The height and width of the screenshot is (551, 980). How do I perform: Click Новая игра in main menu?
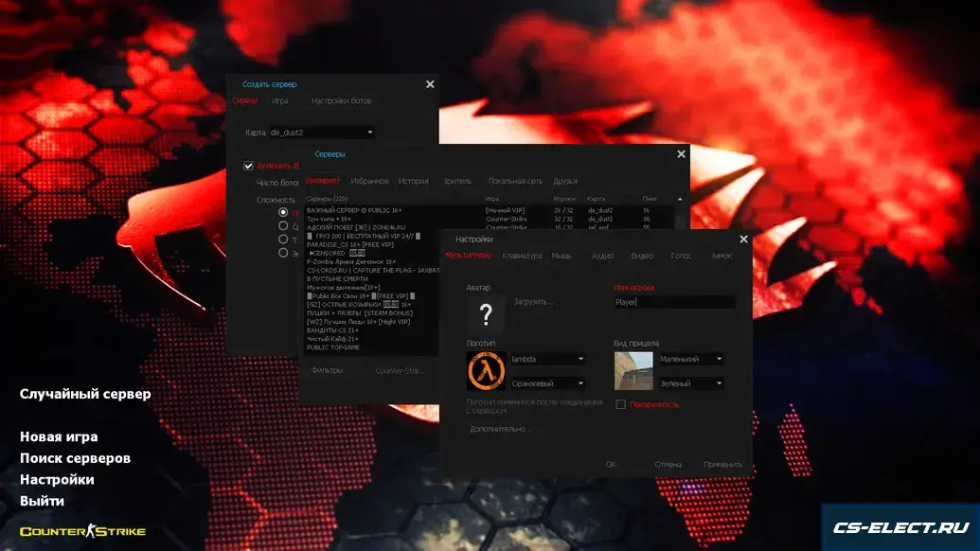click(x=59, y=437)
